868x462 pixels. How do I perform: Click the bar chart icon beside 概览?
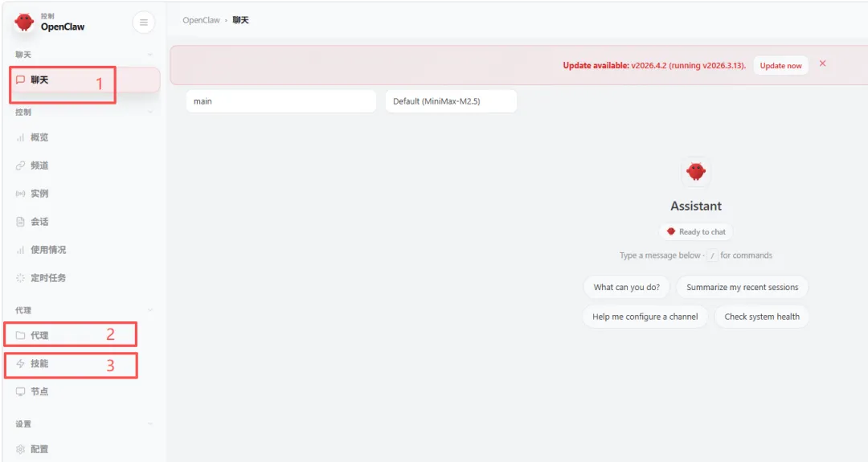20,137
